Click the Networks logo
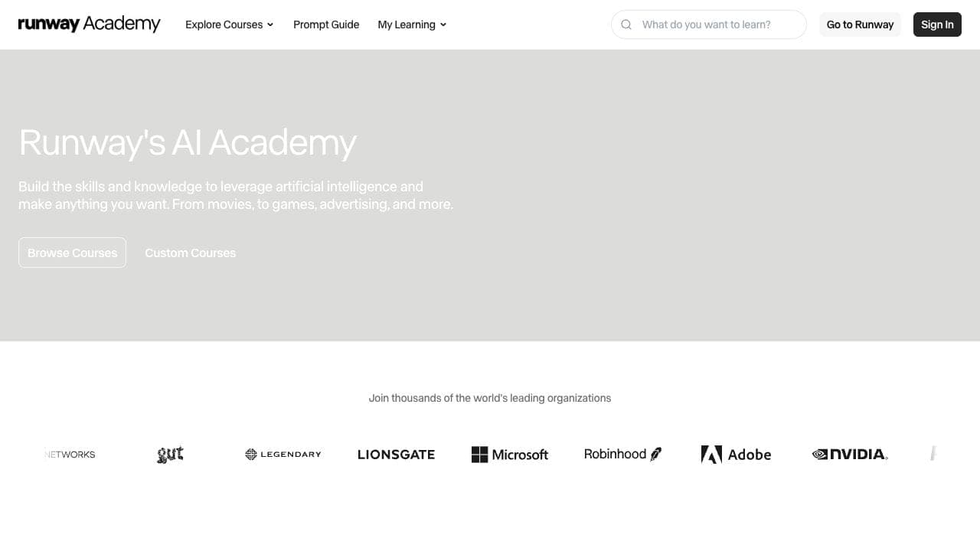This screenshot has height=551, width=980. [70, 455]
